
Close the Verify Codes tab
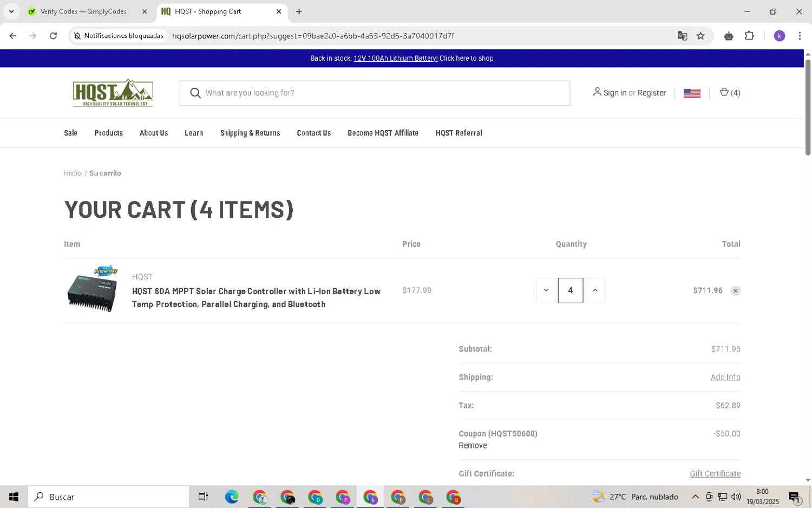click(x=145, y=11)
